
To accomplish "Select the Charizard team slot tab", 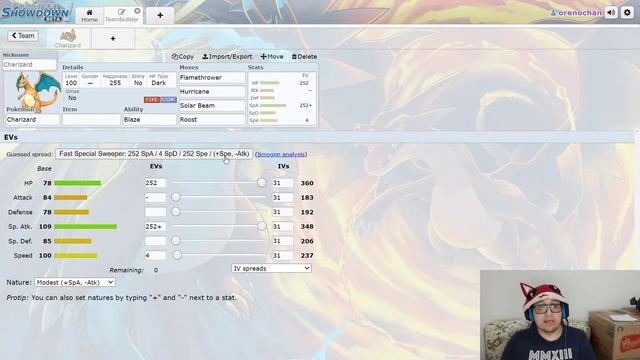I will [68, 39].
